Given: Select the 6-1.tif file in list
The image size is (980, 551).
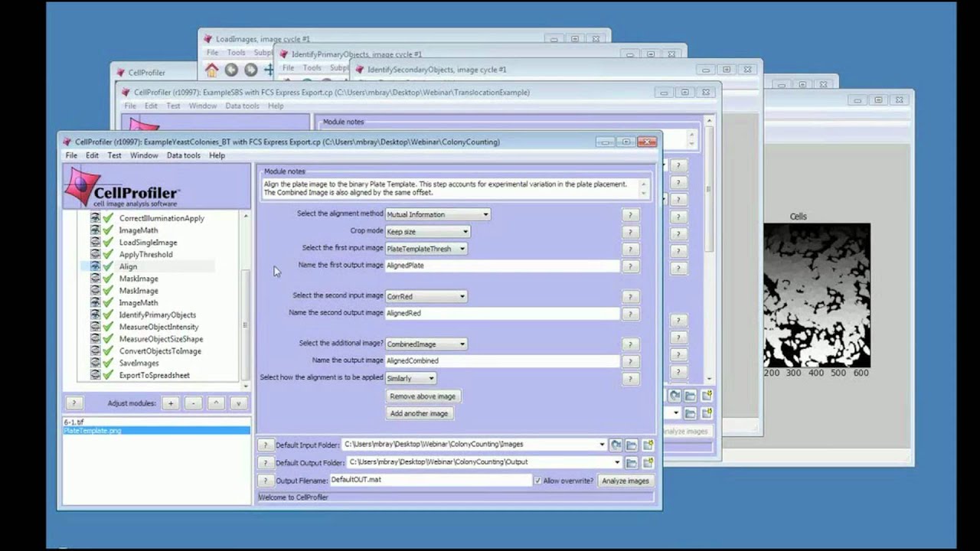Looking at the screenshot, I should (x=156, y=422).
